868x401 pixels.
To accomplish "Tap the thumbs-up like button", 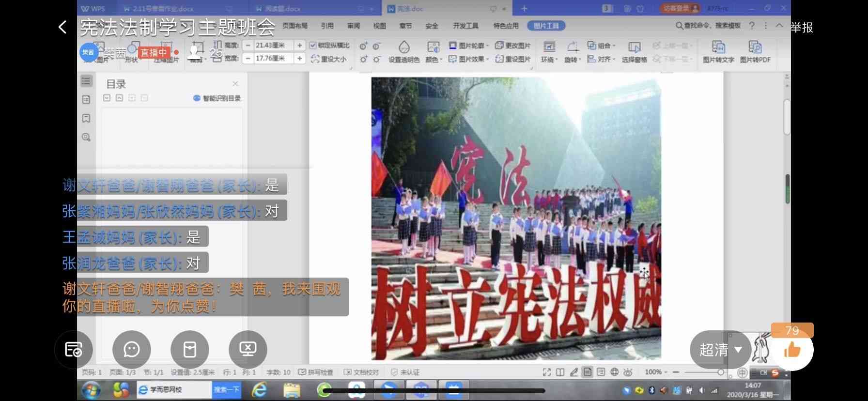I will (x=792, y=349).
